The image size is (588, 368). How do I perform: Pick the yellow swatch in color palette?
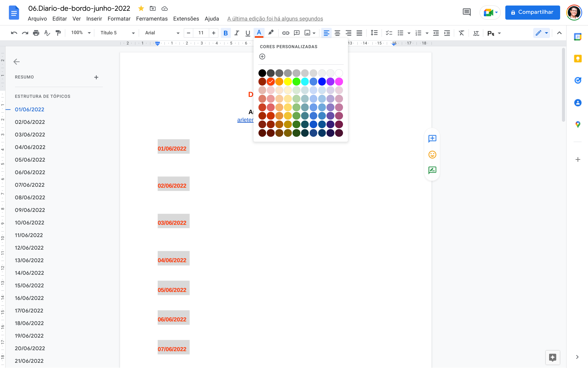pos(288,82)
